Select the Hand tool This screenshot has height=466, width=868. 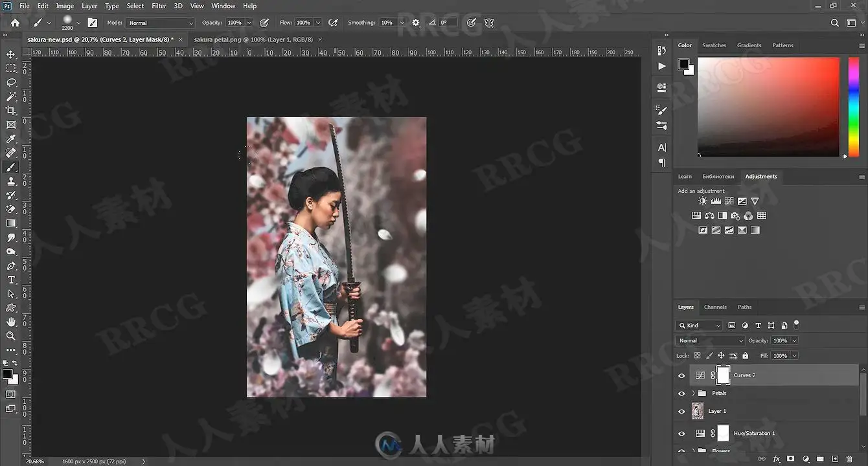coord(11,322)
